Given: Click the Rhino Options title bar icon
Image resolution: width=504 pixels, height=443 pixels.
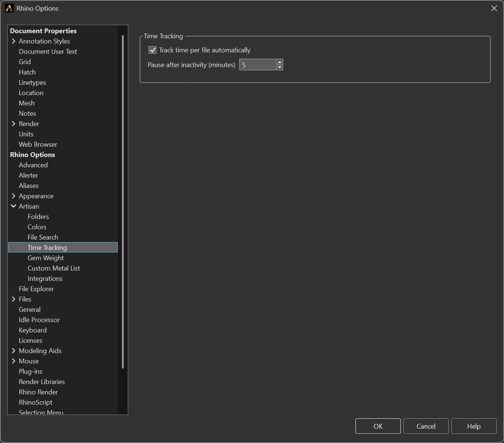Looking at the screenshot, I should click(x=9, y=8).
